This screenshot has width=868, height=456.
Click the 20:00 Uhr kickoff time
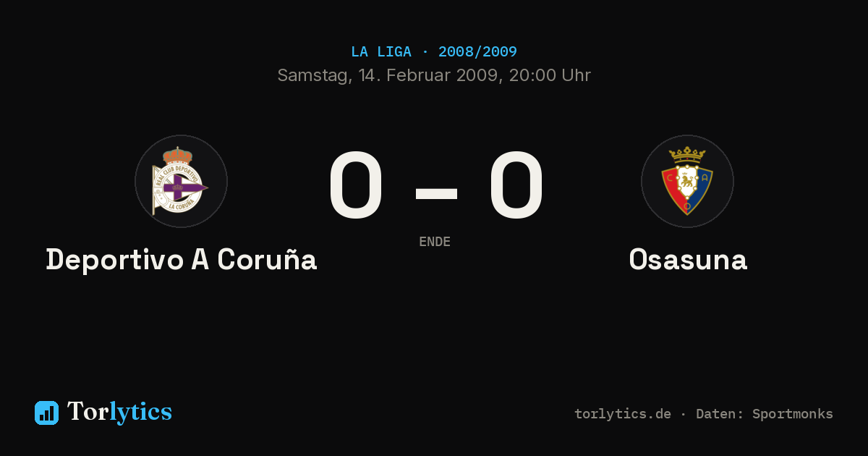pos(550,75)
